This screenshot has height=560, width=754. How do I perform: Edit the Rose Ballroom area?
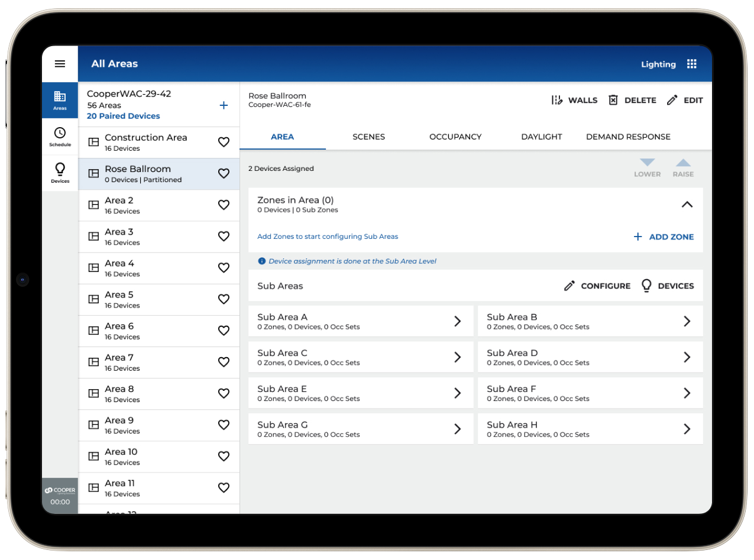point(685,101)
